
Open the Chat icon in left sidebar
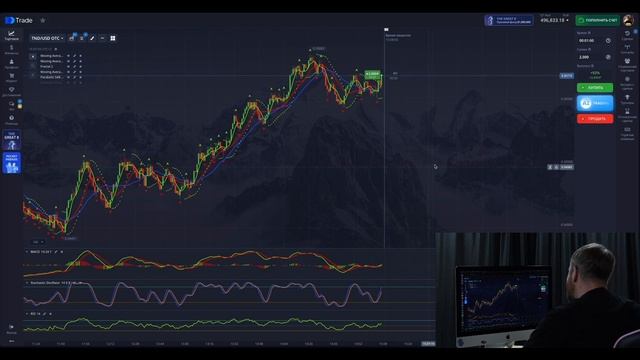point(11,105)
